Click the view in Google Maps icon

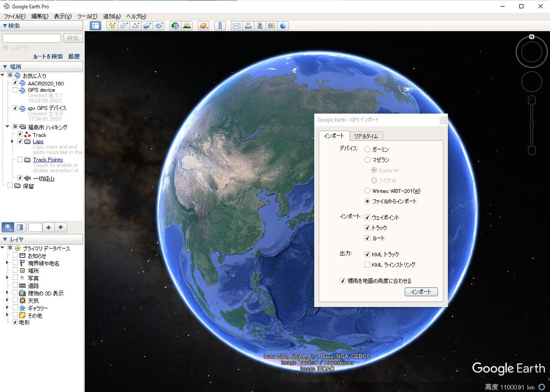[x=271, y=26]
